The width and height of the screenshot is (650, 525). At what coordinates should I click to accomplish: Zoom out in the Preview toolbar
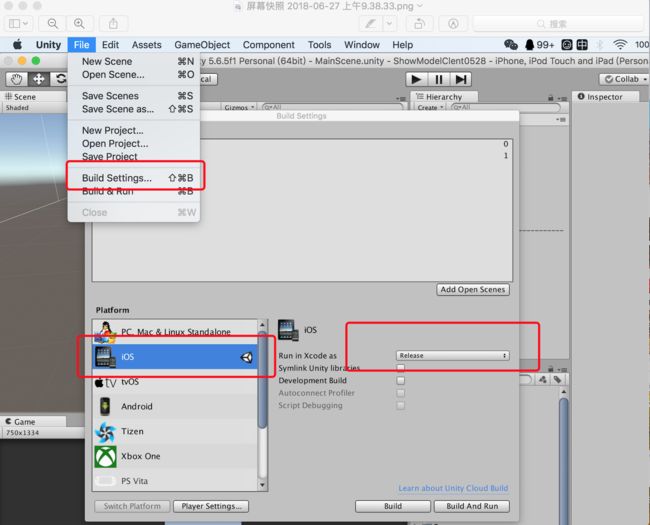click(52, 24)
